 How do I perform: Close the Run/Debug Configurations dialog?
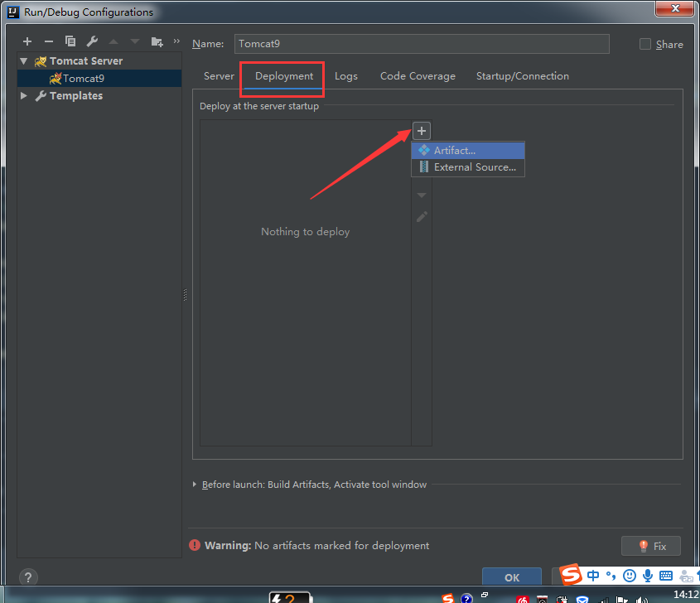675,8
